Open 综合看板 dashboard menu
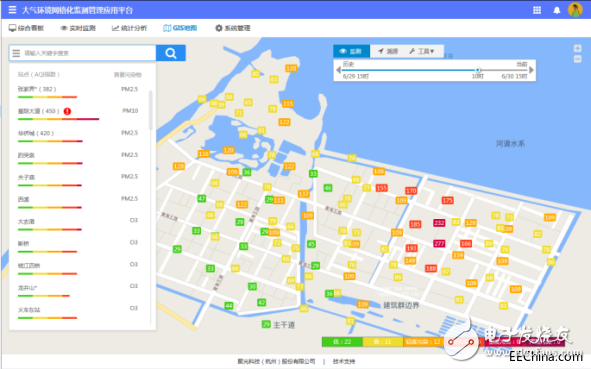591x369 pixels. (x=26, y=28)
